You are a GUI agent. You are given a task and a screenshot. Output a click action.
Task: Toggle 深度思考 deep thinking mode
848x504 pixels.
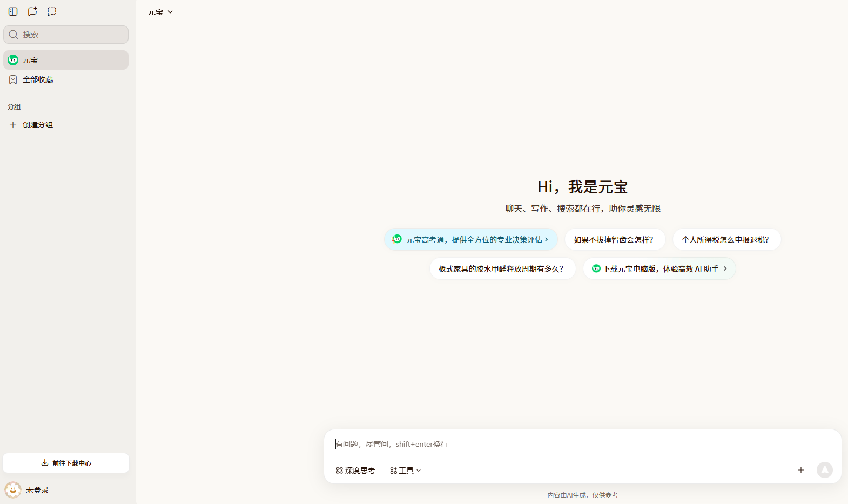[355, 471]
